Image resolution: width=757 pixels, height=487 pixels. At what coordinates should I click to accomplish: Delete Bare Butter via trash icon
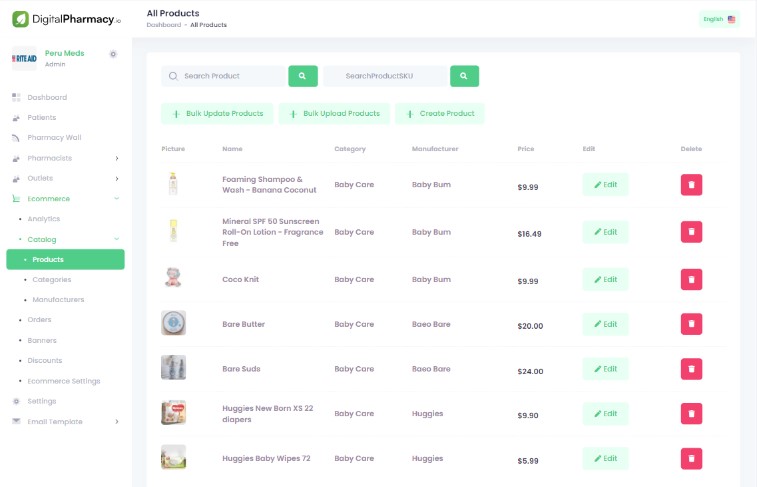tap(691, 324)
